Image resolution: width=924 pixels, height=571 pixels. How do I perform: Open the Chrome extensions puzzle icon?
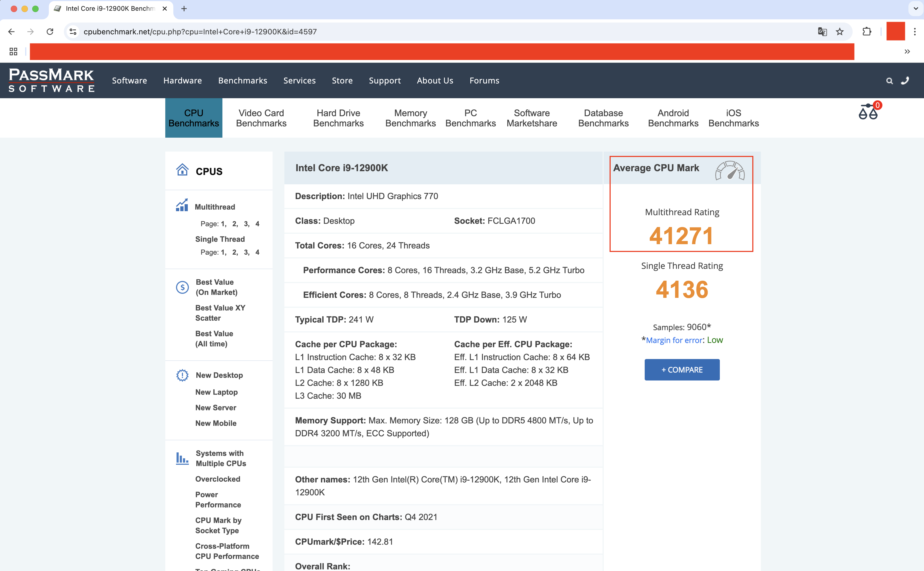coord(867,32)
